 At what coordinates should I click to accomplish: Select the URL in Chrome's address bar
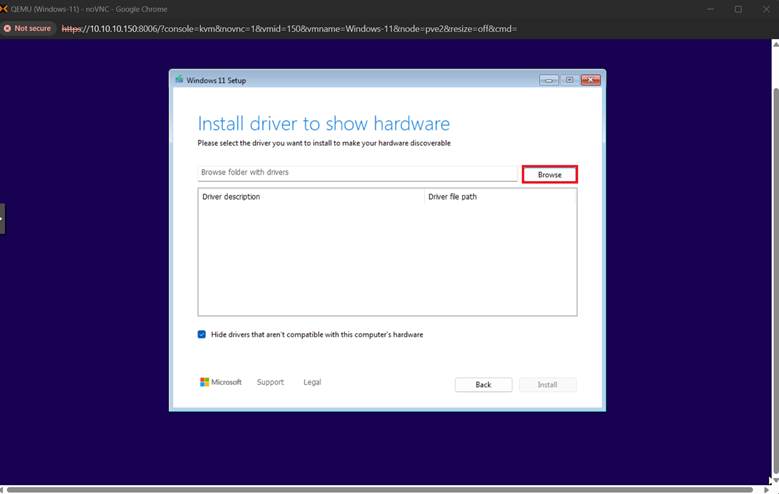[x=290, y=28]
